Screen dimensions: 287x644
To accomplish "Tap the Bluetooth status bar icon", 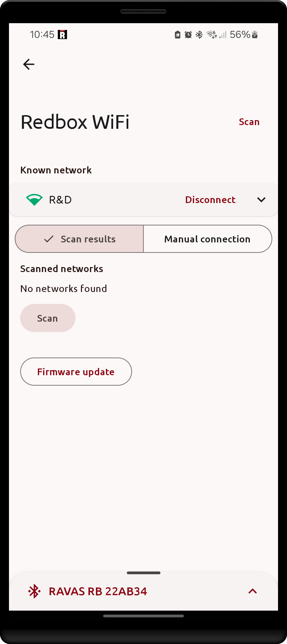I will click(x=199, y=34).
